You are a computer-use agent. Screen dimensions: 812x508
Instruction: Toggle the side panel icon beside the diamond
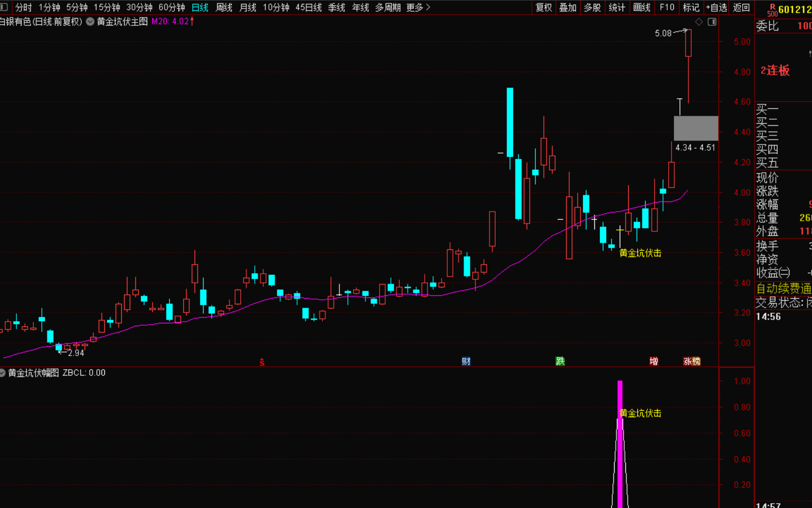[712, 22]
